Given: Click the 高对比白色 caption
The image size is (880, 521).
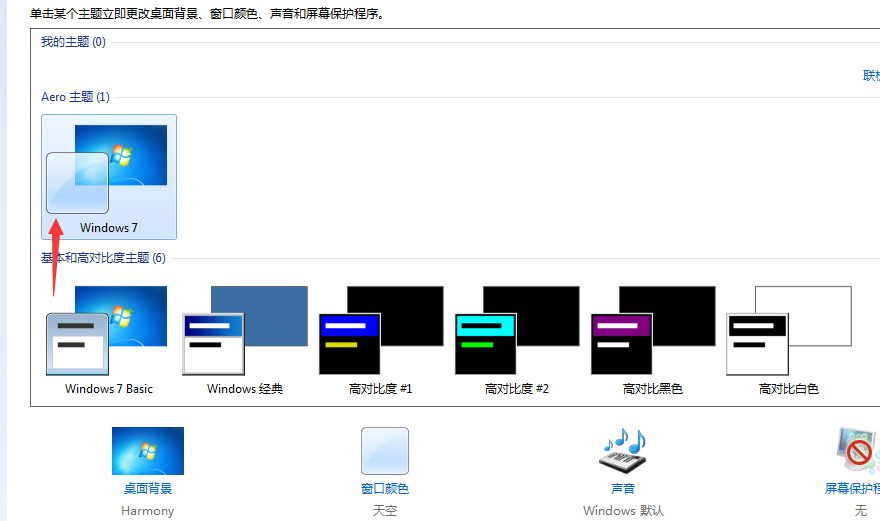Looking at the screenshot, I should (x=789, y=389).
